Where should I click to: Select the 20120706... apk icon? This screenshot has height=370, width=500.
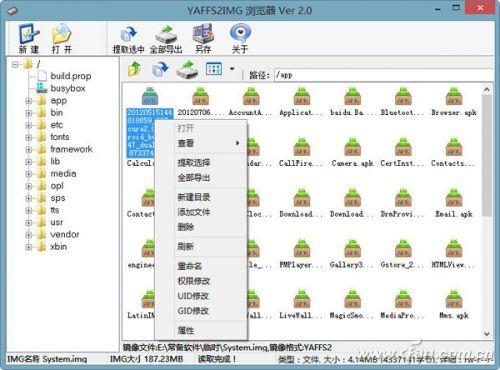click(x=200, y=96)
